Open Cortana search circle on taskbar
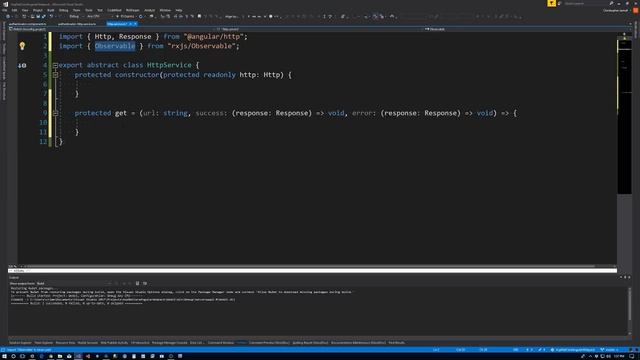 point(13,356)
